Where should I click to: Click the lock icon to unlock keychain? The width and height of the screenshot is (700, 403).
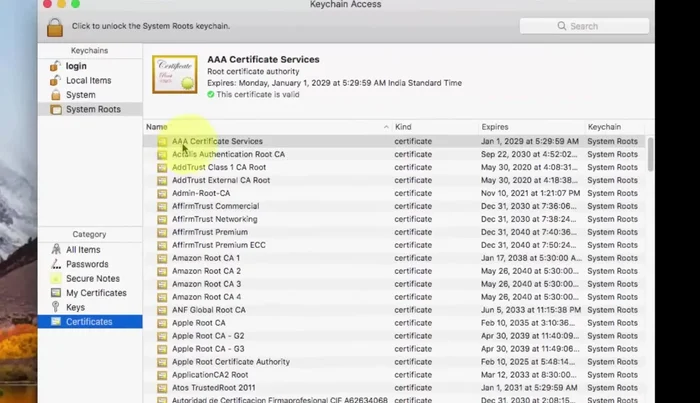54,26
